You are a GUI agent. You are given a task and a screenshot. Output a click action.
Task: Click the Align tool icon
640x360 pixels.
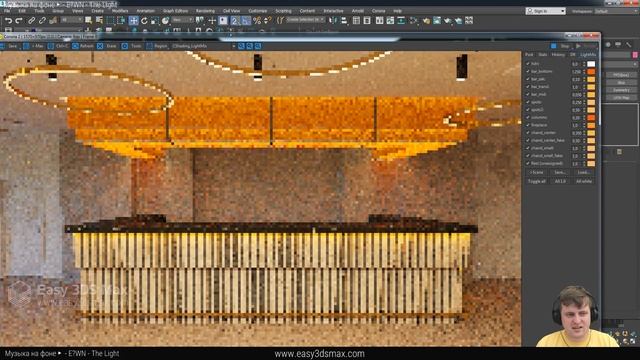point(344,20)
